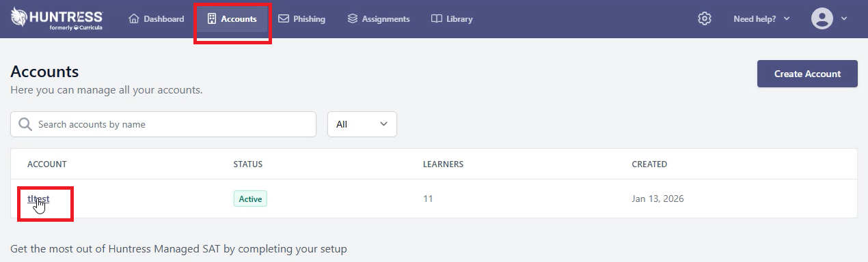Focus the Search accounts by name field
The height and width of the screenshot is (262, 868).
[x=163, y=124]
